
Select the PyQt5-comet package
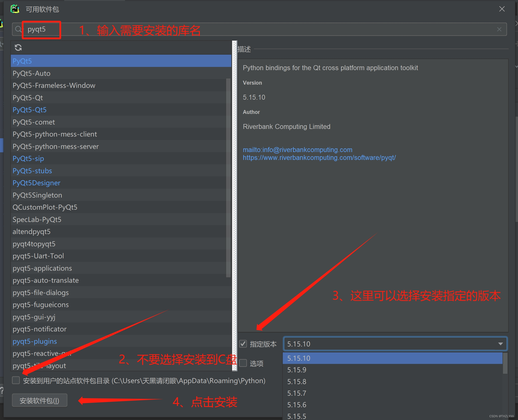coord(119,122)
